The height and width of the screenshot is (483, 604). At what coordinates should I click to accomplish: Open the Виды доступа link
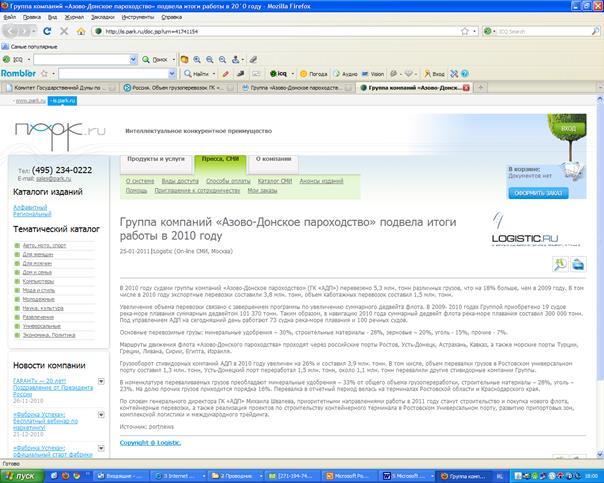point(180,181)
